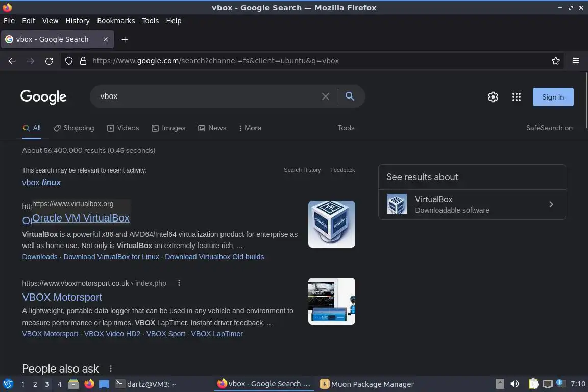Open the File menu
Screen dimensions: 588x392
point(9,21)
